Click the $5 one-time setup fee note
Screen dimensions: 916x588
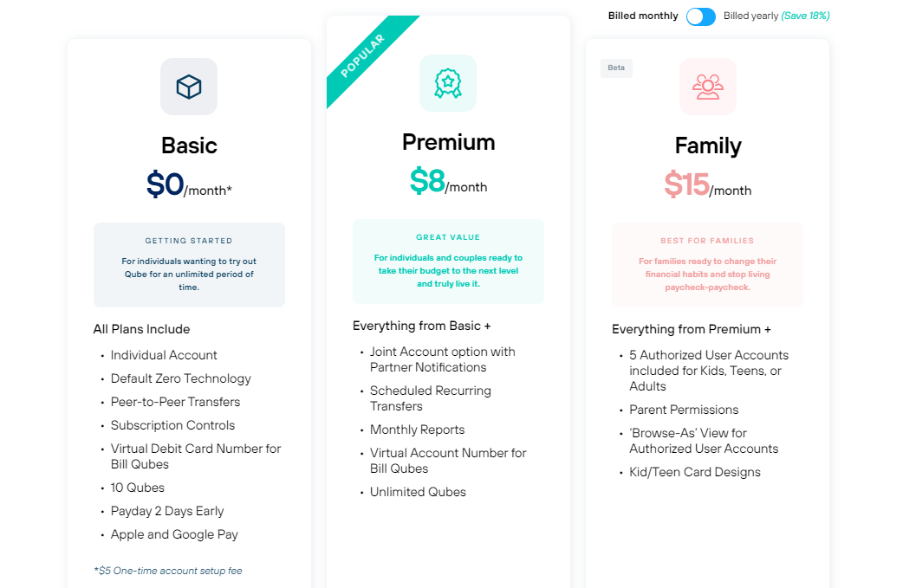[x=167, y=571]
